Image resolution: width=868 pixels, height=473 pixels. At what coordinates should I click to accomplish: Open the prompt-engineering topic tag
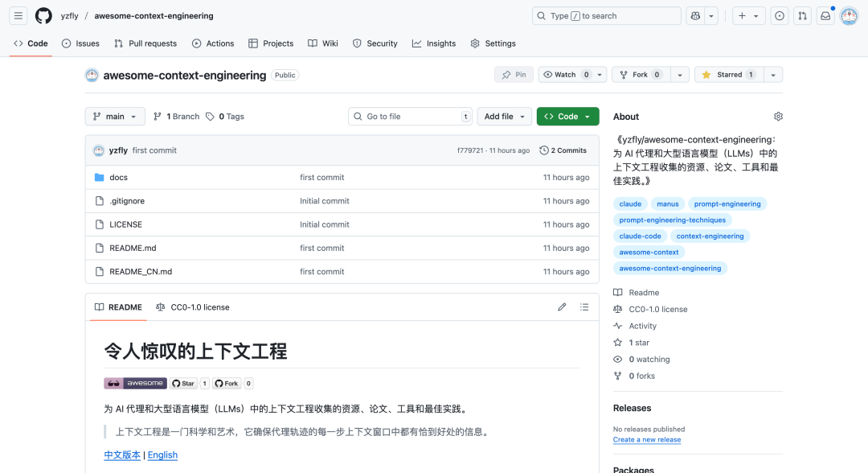(x=727, y=204)
